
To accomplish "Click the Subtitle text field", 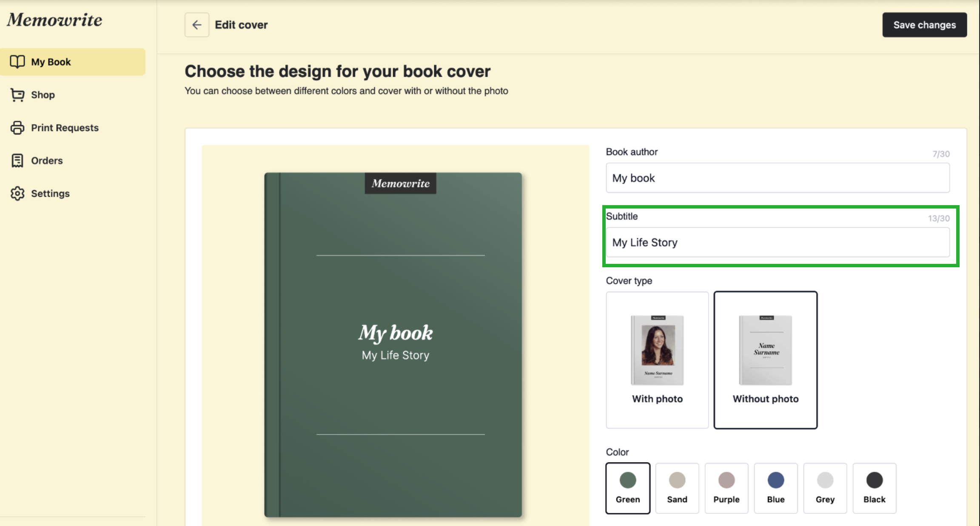I will click(x=778, y=242).
